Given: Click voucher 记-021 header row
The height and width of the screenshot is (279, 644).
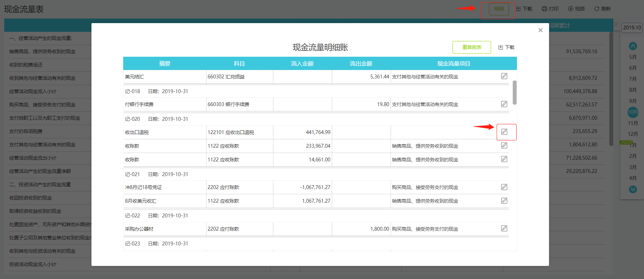Looking at the screenshot, I should pos(316,174).
